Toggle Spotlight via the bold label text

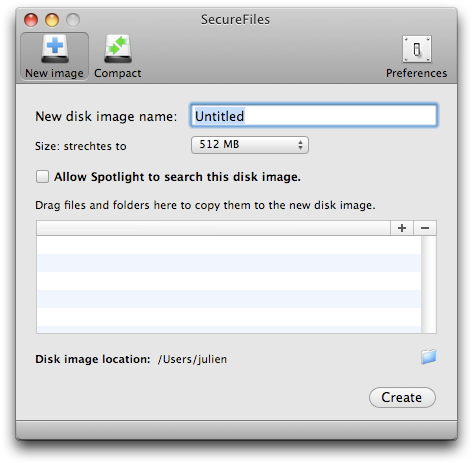[177, 177]
